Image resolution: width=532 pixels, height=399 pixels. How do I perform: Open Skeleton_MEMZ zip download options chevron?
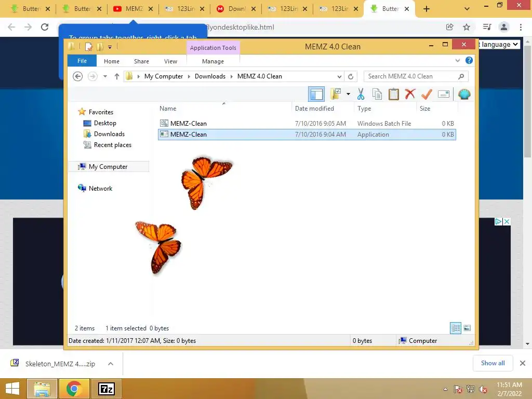pos(110,363)
